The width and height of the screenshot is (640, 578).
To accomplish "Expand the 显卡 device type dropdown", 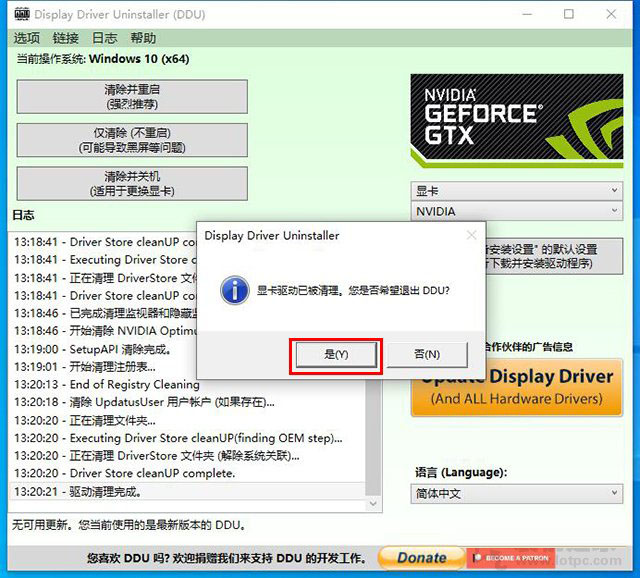I will tap(516, 191).
